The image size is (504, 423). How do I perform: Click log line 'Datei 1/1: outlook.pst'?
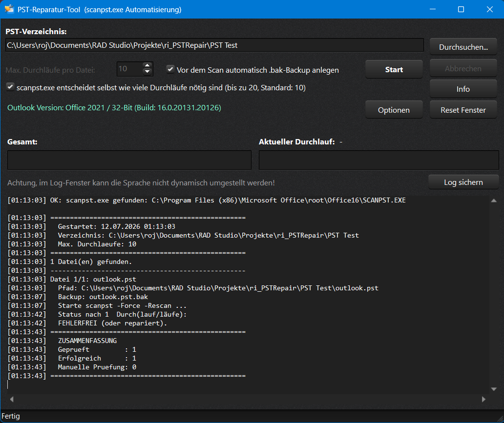(x=93, y=279)
